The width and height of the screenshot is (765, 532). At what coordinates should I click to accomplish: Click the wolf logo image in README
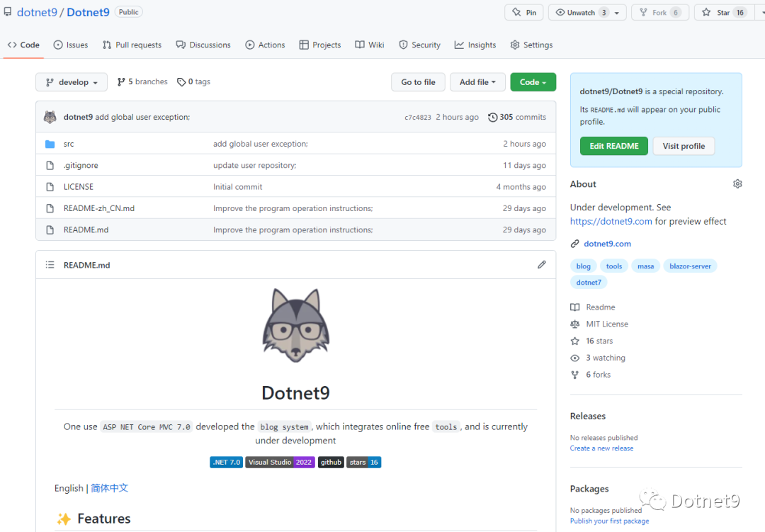click(x=295, y=325)
